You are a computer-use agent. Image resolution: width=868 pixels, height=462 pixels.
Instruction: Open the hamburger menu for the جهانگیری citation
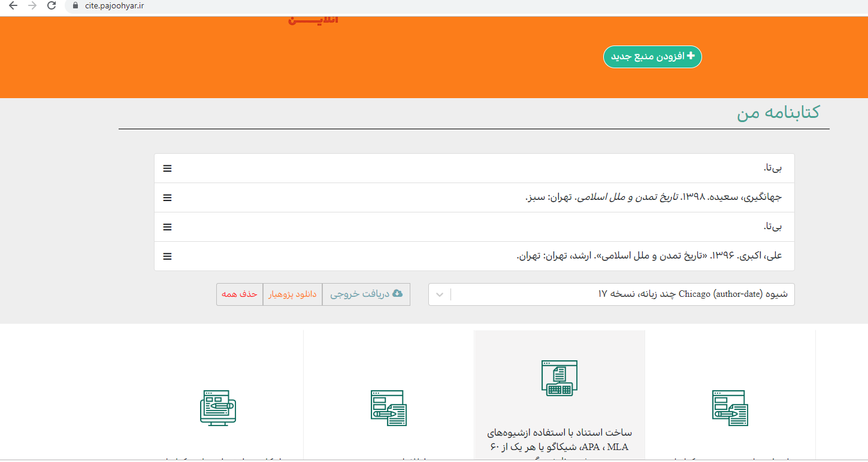coord(167,197)
